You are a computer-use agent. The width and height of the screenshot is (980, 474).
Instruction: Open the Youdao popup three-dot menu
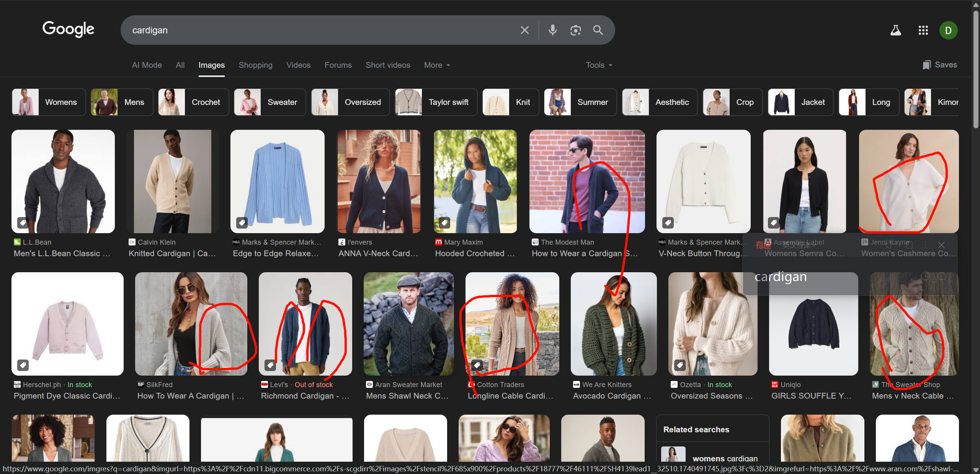pyautogui.click(x=926, y=245)
